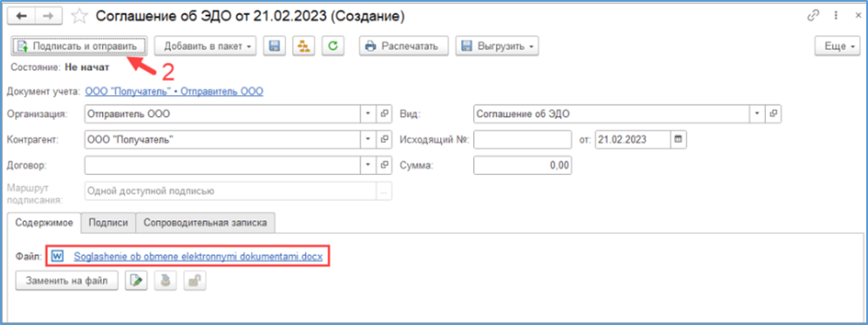
Task: Refresh with the green circular arrow icon
Action: click(333, 46)
